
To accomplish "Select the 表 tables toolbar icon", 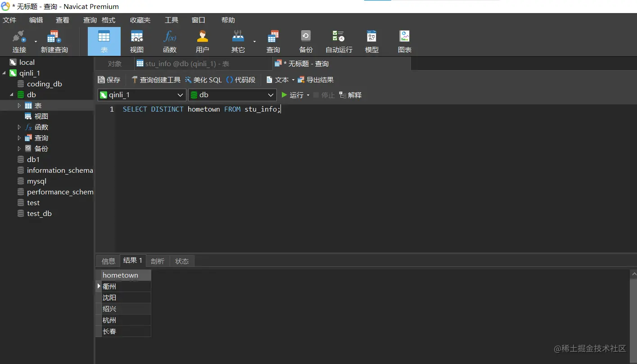I will (x=104, y=41).
